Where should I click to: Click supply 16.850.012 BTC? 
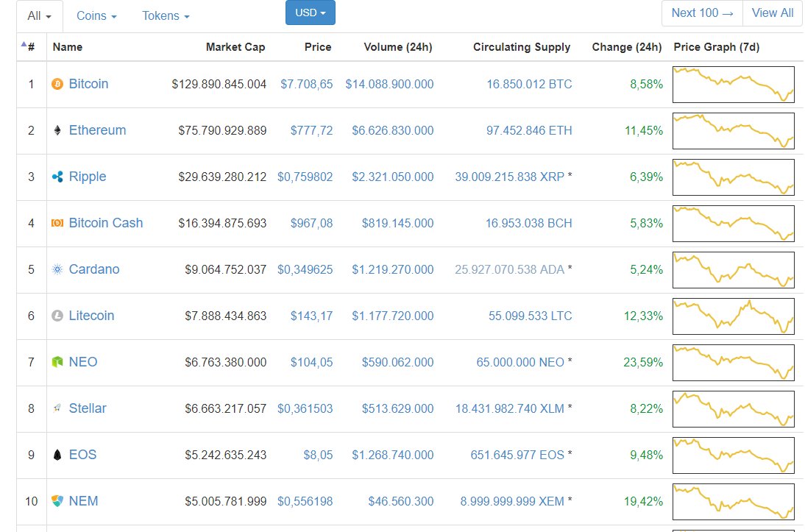pyautogui.click(x=529, y=84)
